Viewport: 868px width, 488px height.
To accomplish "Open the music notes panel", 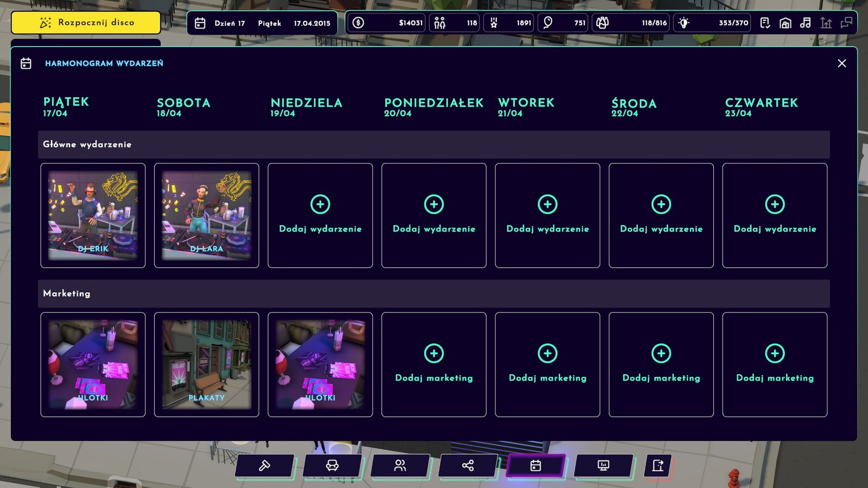I will (806, 23).
